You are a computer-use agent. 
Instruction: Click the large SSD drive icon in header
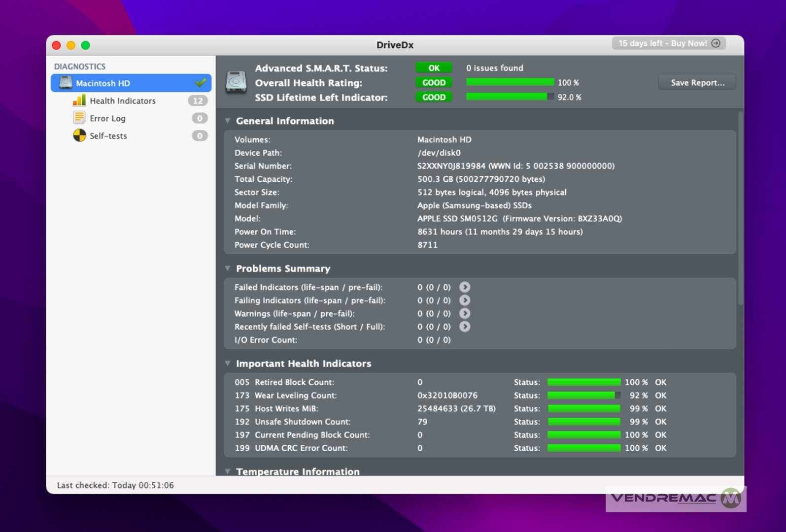pos(236,82)
